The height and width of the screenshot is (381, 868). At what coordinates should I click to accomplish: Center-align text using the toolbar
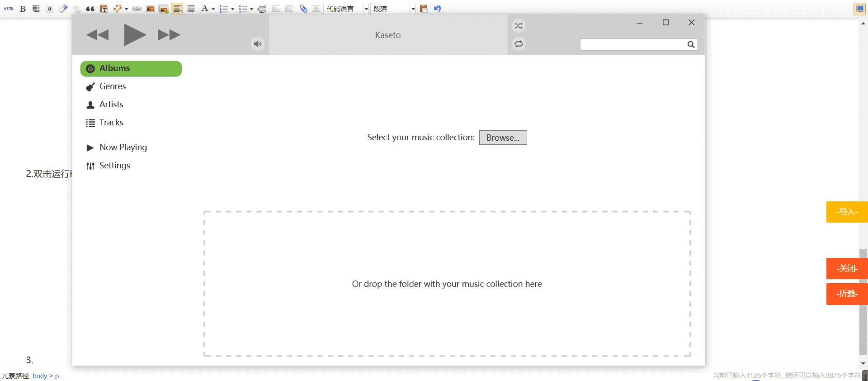tap(191, 9)
